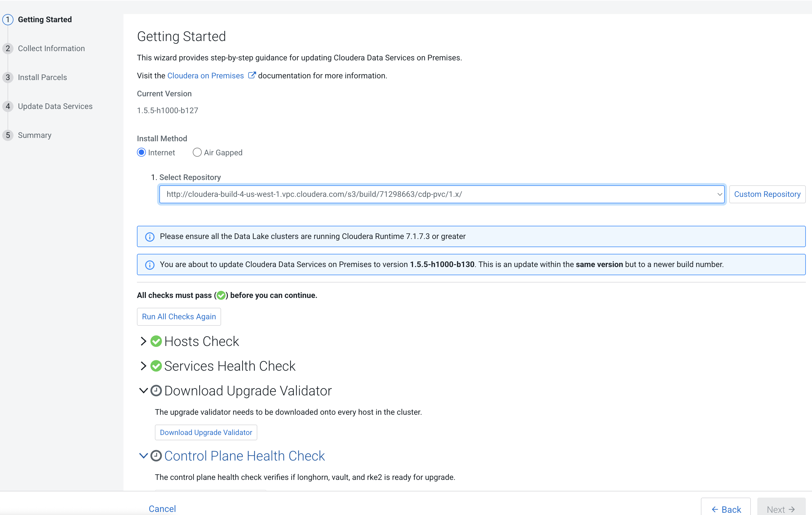The height and width of the screenshot is (515, 812).
Task: Go to Install Parcels step
Action: point(42,77)
